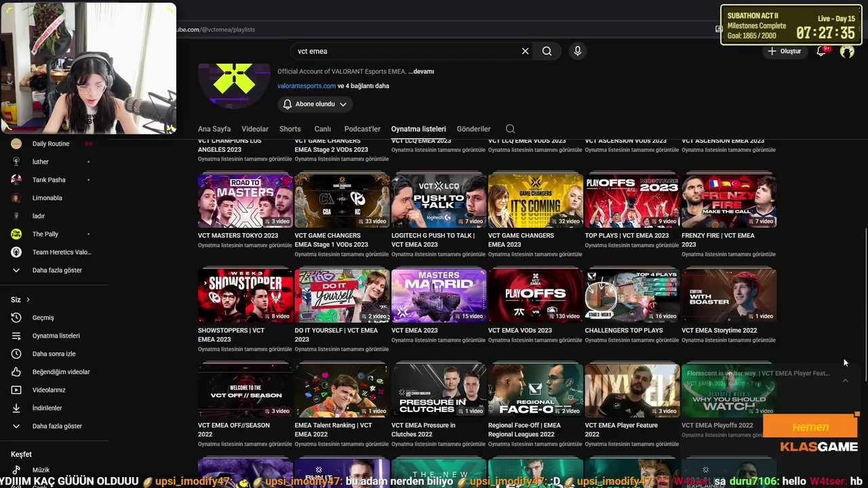
Task: Open Regional Face-Off playlist thumbnail
Action: pyautogui.click(x=536, y=390)
